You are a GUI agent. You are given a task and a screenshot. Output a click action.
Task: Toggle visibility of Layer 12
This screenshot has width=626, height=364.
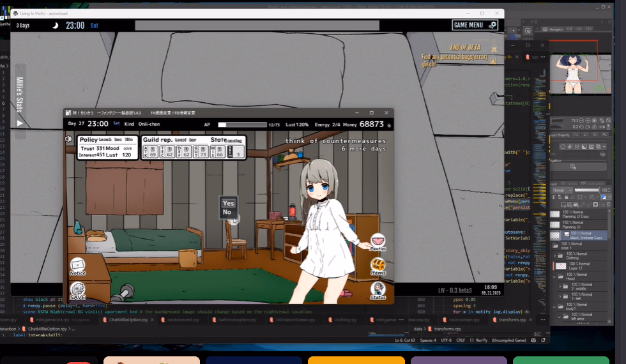(x=554, y=266)
